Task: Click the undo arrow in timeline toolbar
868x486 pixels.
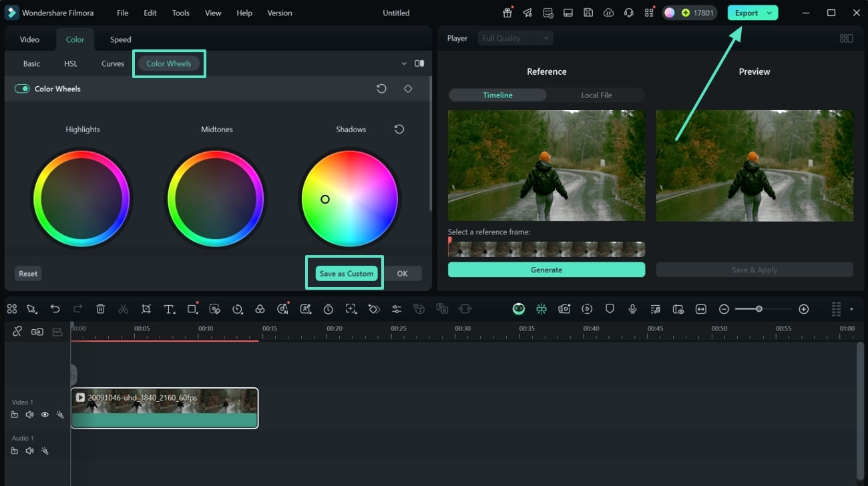Action: tap(55, 309)
